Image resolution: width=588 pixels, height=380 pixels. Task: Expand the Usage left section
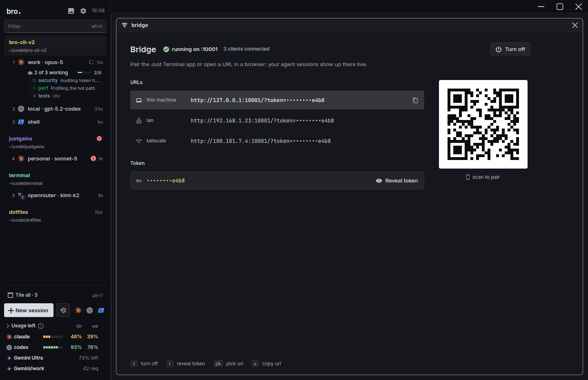pyautogui.click(x=8, y=326)
